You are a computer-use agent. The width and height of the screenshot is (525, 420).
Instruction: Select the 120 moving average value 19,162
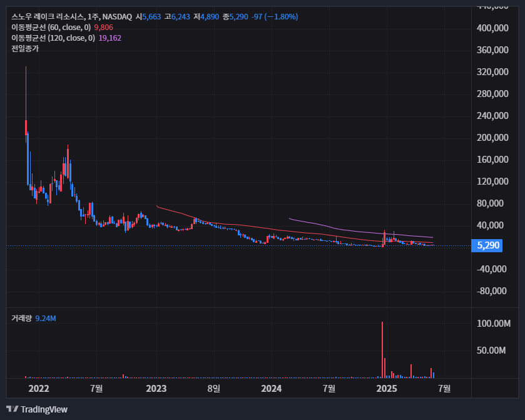point(110,38)
